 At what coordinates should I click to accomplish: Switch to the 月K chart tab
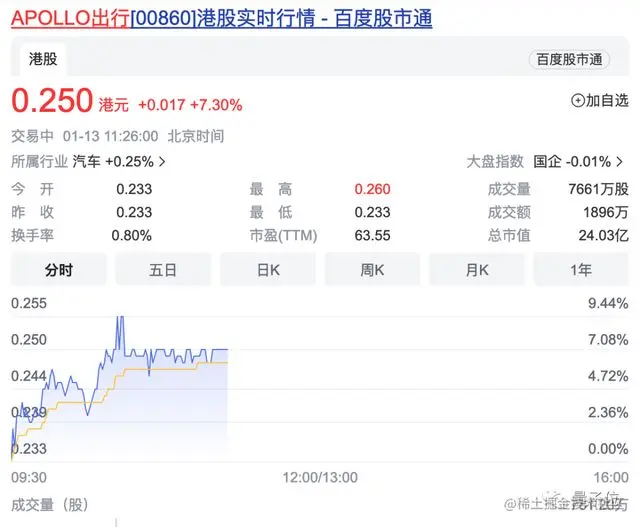click(477, 270)
